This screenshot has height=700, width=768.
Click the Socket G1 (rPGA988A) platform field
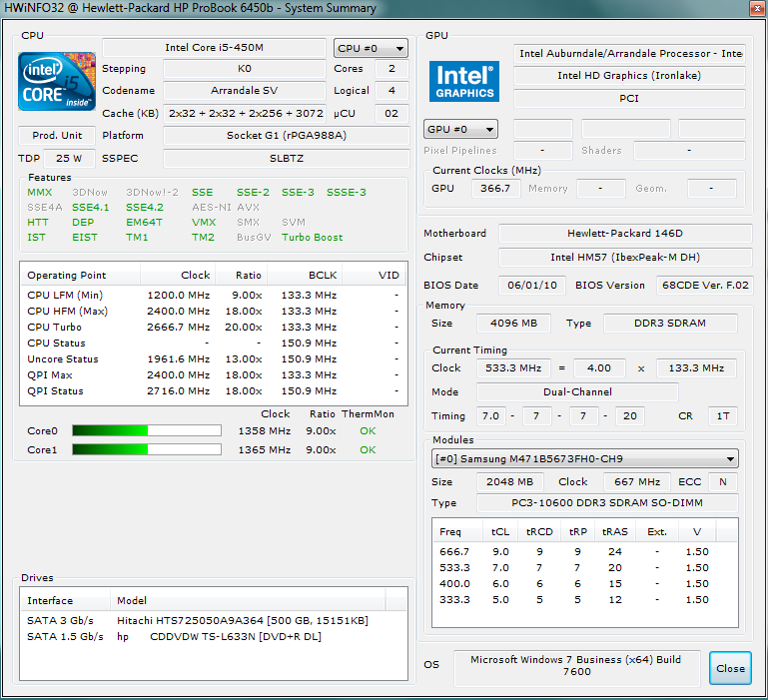(287, 135)
